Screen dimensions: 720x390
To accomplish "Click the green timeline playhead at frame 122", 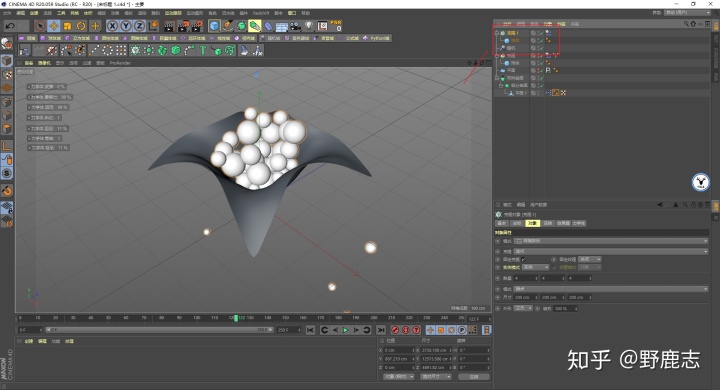I will [236, 318].
